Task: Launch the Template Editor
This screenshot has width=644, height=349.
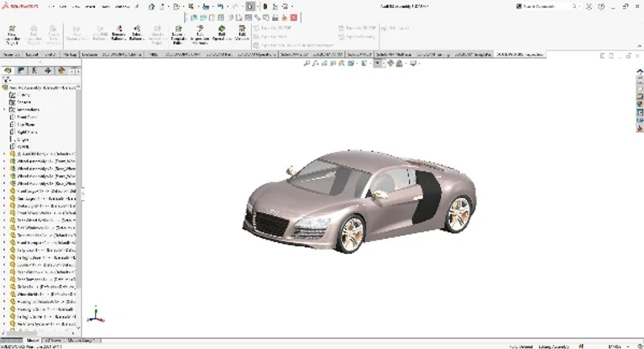Action: [178, 35]
